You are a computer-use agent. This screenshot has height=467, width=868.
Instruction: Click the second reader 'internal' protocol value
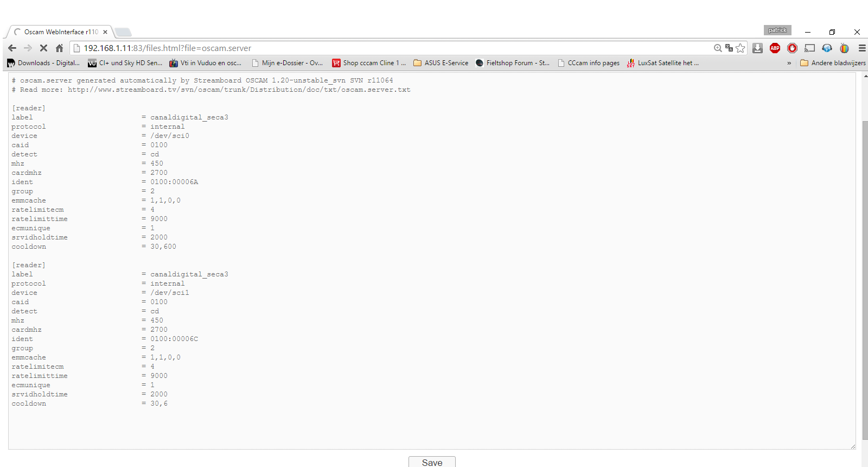(168, 283)
